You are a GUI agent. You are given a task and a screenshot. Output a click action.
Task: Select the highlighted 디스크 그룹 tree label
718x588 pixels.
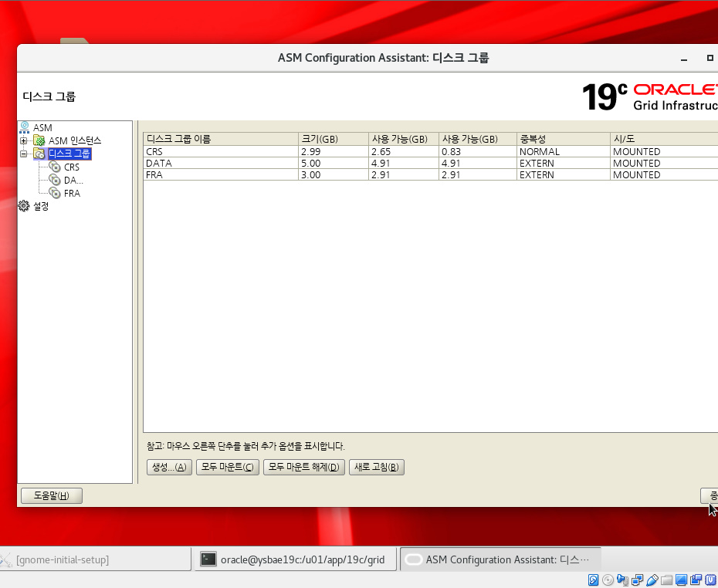[x=69, y=154]
